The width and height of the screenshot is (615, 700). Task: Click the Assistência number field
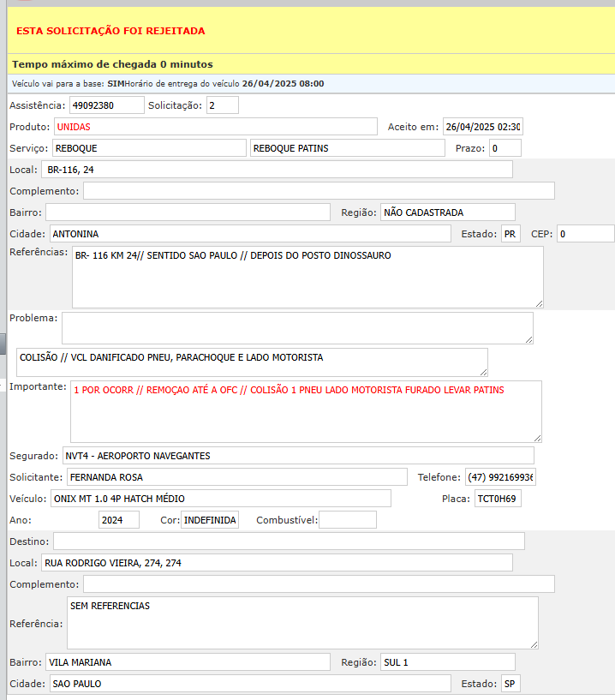tap(107, 105)
